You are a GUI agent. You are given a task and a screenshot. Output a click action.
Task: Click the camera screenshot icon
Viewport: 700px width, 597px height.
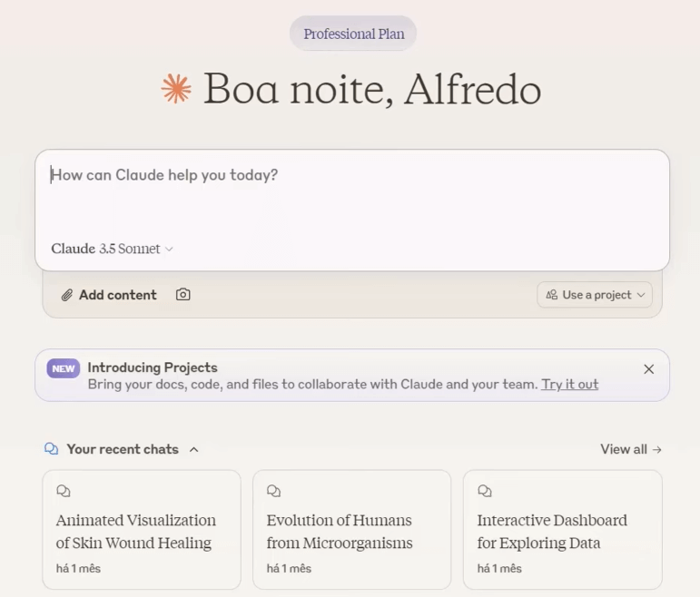click(183, 295)
